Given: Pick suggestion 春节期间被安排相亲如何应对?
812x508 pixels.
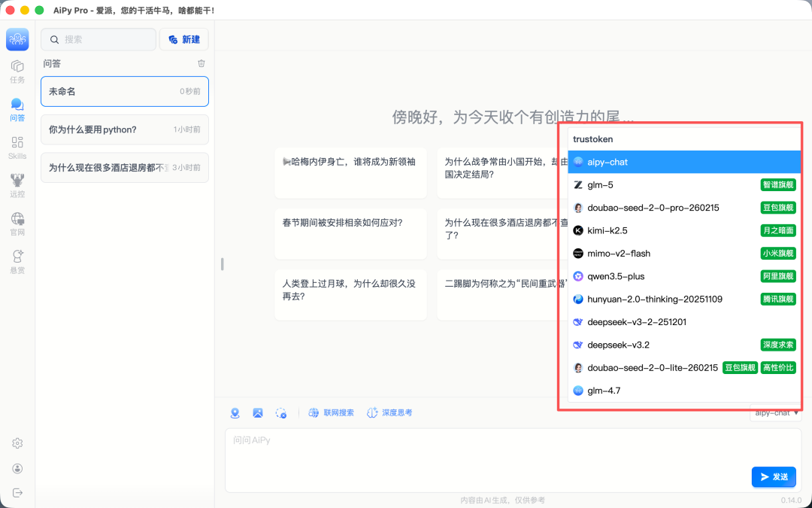Looking at the screenshot, I should 350,234.
